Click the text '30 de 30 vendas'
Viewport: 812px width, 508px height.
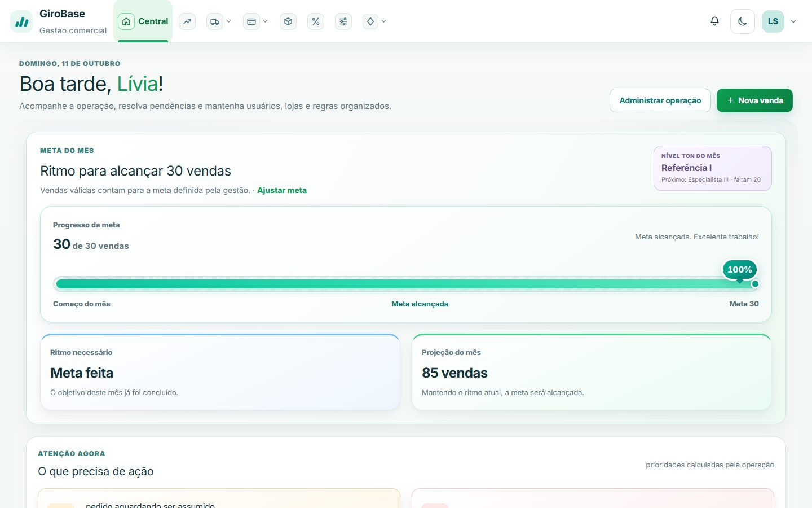91,244
